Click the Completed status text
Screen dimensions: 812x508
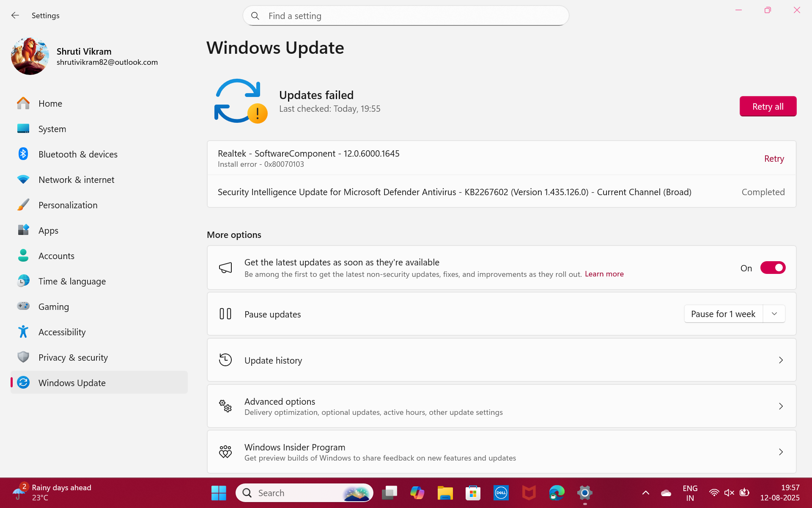pyautogui.click(x=763, y=192)
